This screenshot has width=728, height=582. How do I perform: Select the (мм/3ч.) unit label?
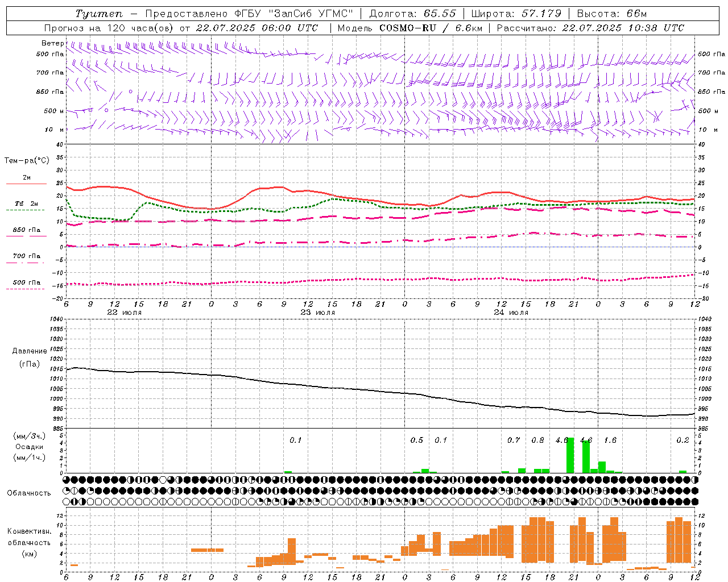[29, 436]
